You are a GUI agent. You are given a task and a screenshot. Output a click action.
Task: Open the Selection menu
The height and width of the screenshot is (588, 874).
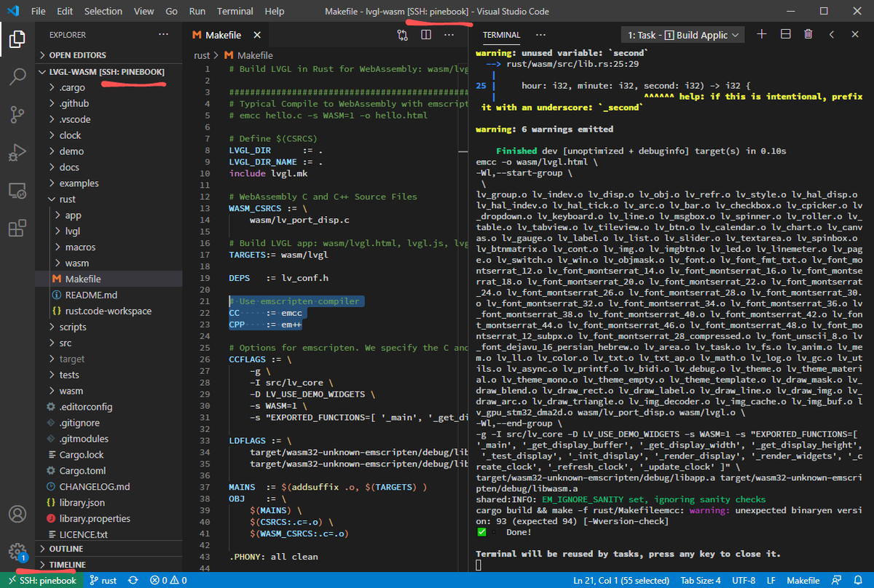coord(103,11)
